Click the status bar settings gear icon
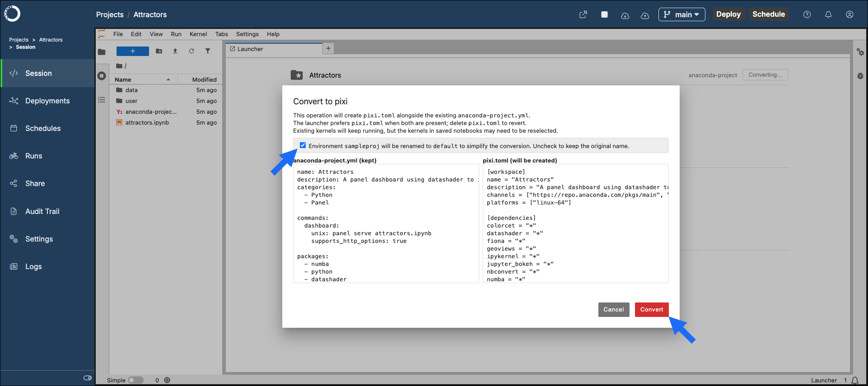The image size is (868, 386). click(x=167, y=380)
